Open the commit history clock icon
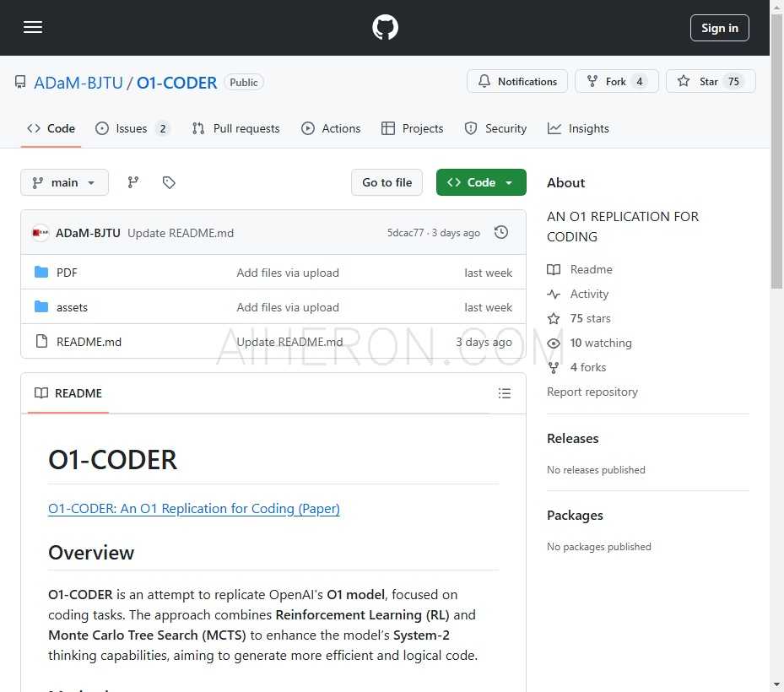 pos(501,233)
